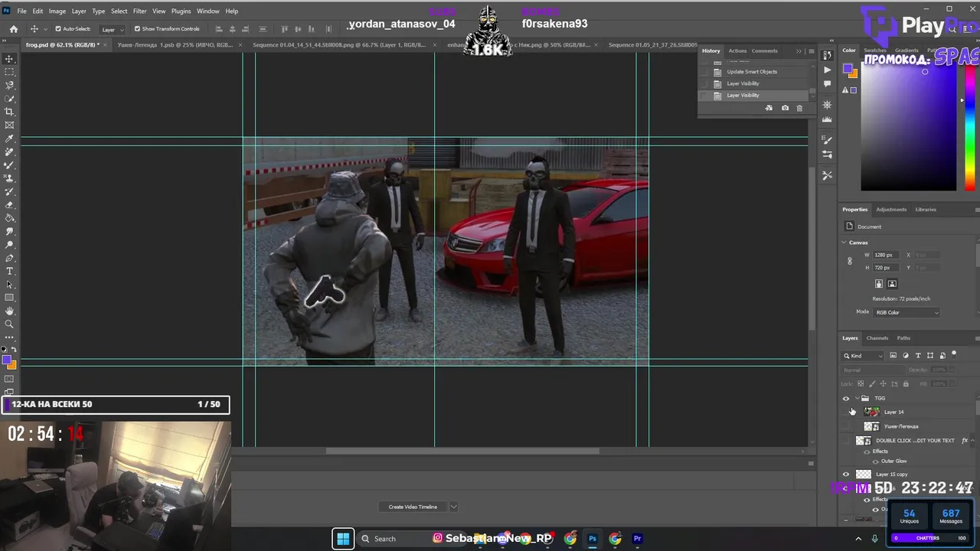The height and width of the screenshot is (551, 980).
Task: Create new document from current state
Action: coord(769,108)
